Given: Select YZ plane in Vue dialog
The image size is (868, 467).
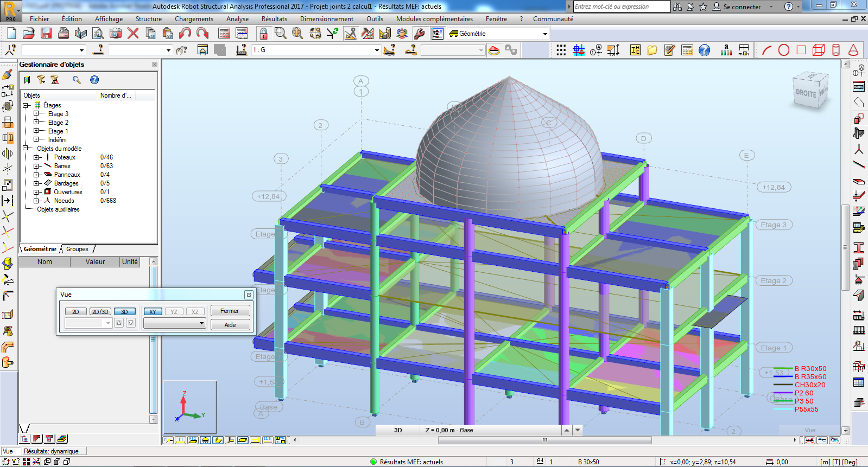Looking at the screenshot, I should point(174,312).
